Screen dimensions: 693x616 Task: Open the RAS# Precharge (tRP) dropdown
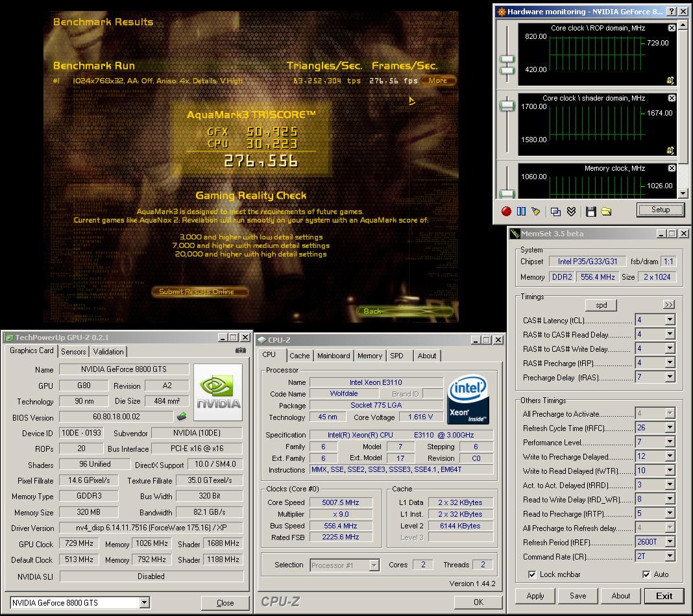[x=670, y=363]
